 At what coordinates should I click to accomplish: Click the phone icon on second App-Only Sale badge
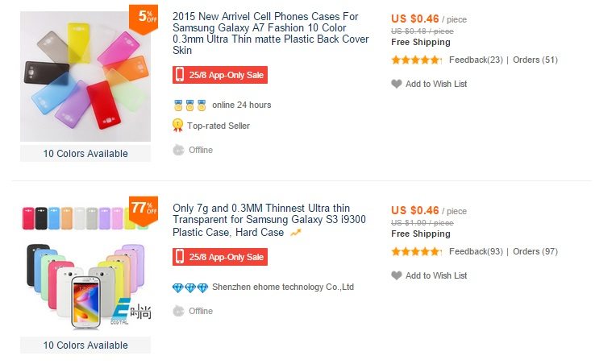click(x=180, y=257)
